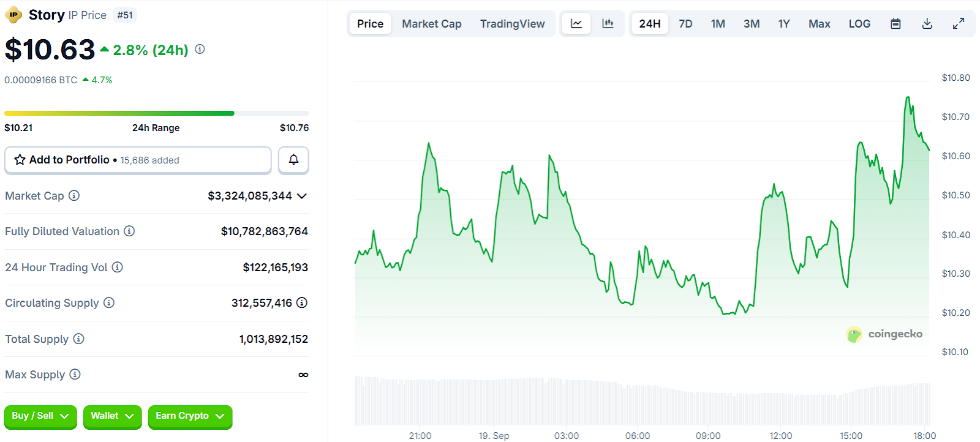Viewport: 980px width, 442px height.
Task: Show Market Cap info tooltip icon
Action: 74,195
